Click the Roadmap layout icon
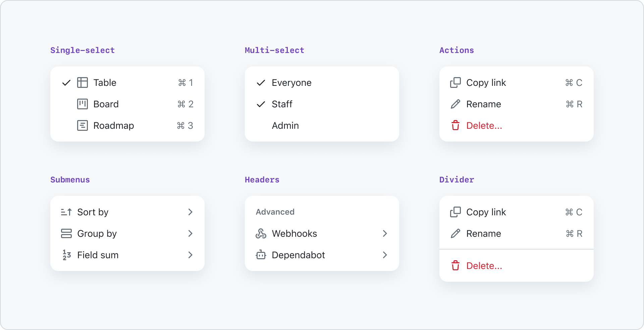This screenshot has height=330, width=644. tap(83, 125)
